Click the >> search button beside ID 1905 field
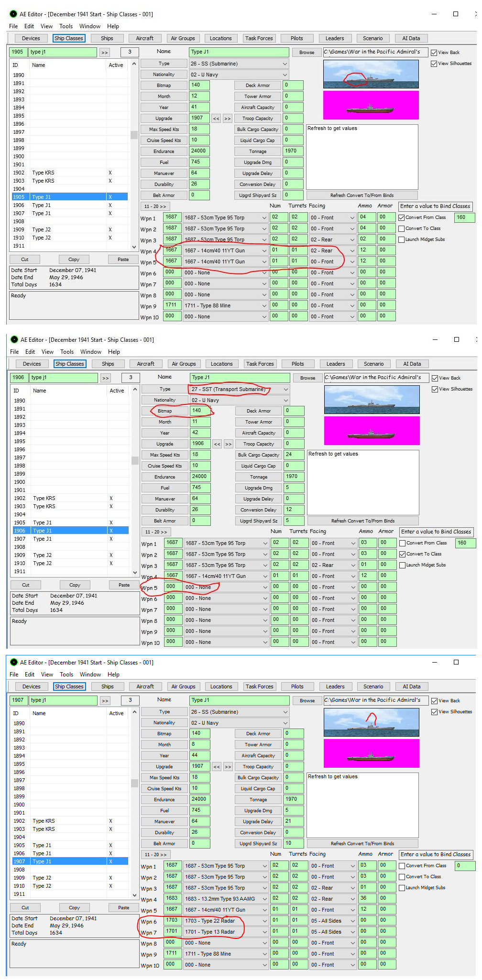 (x=105, y=52)
